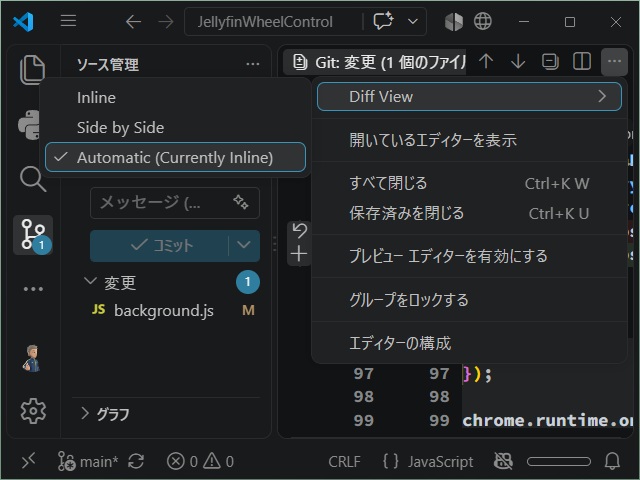Select Automatic (Currently Inline) diff option
This screenshot has width=640, height=480.
click(x=176, y=157)
